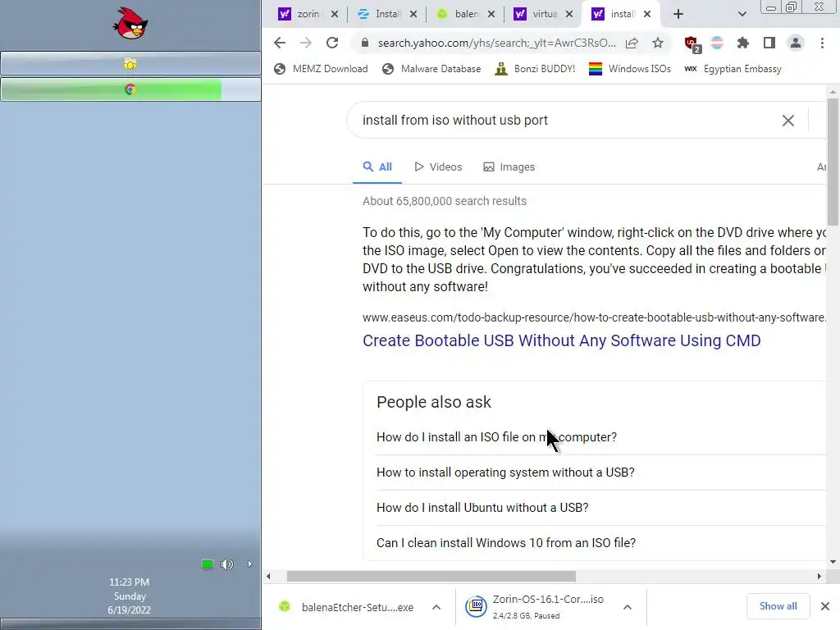Viewport: 840px width, 630px height.
Task: Click the browser forward arrow
Action: point(306,43)
